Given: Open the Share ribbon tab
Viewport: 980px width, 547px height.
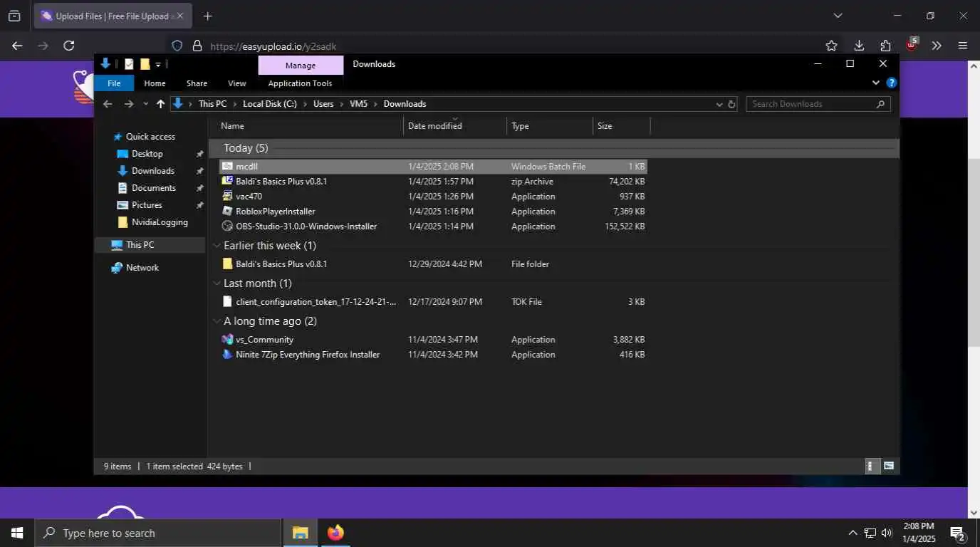Looking at the screenshot, I should (x=197, y=83).
